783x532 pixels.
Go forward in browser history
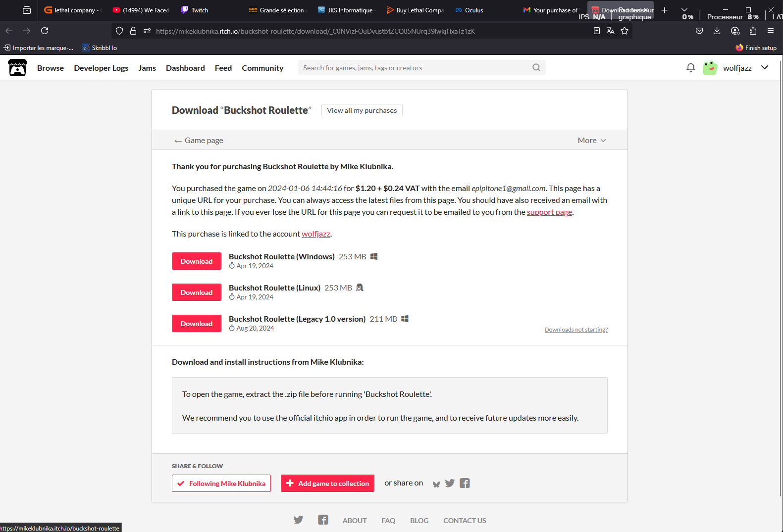(x=27, y=31)
